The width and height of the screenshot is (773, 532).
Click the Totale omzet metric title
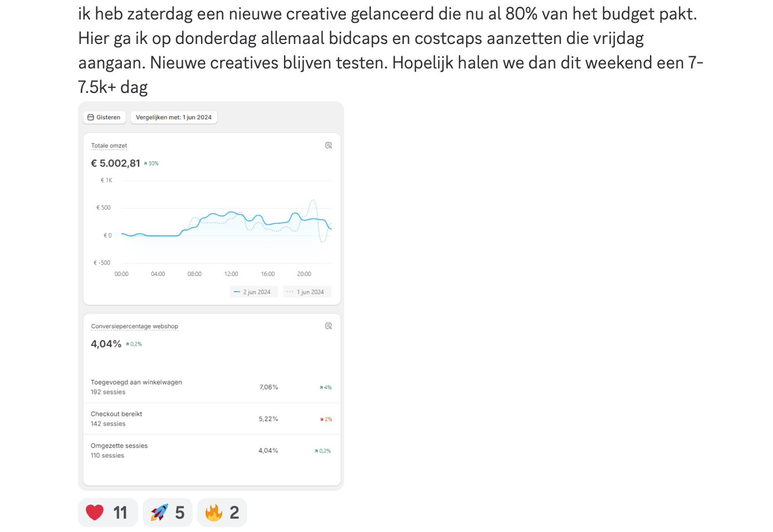(109, 146)
